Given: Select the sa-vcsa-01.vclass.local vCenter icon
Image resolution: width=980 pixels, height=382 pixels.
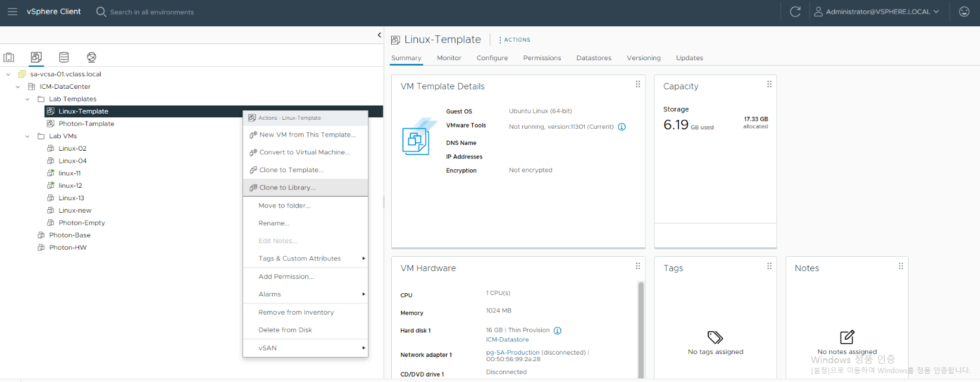Looking at the screenshot, I should point(22,74).
